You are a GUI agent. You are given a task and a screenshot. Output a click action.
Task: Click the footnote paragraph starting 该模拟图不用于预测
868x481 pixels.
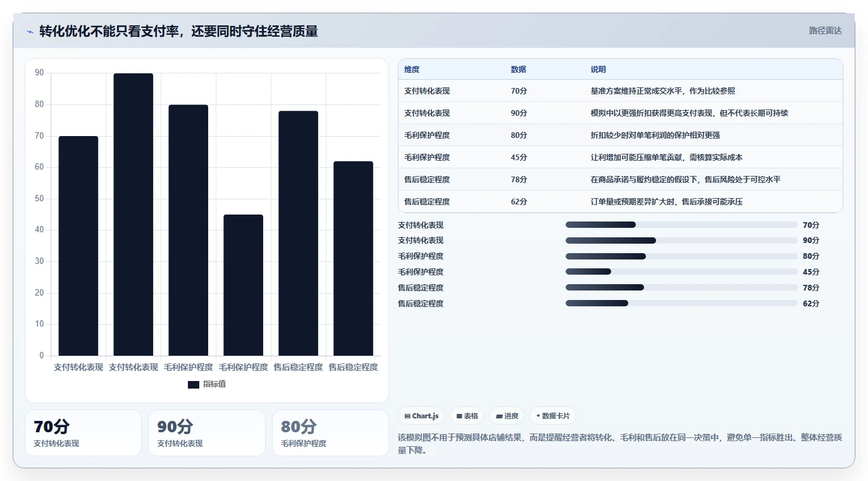pos(620,444)
